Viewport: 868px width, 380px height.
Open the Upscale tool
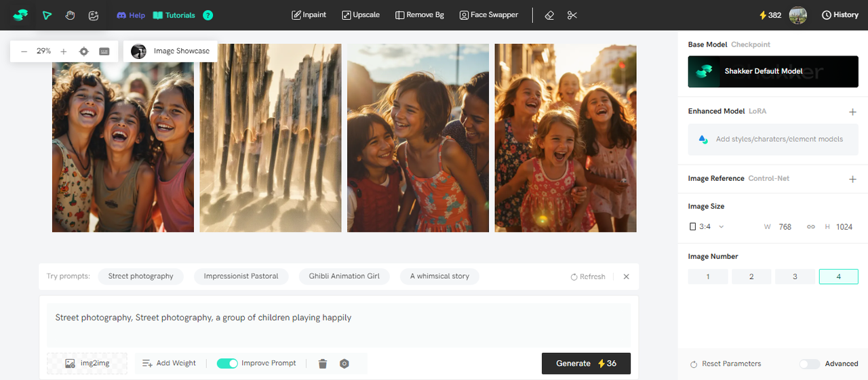(x=361, y=15)
